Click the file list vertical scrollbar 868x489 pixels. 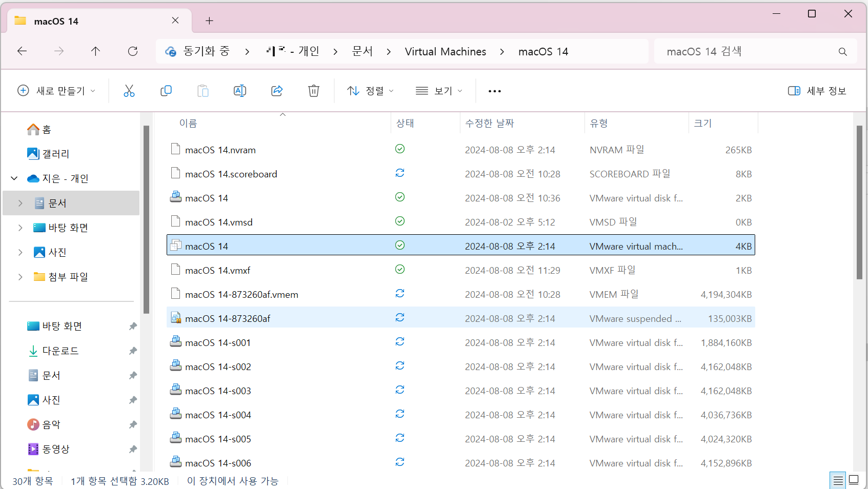point(859,202)
